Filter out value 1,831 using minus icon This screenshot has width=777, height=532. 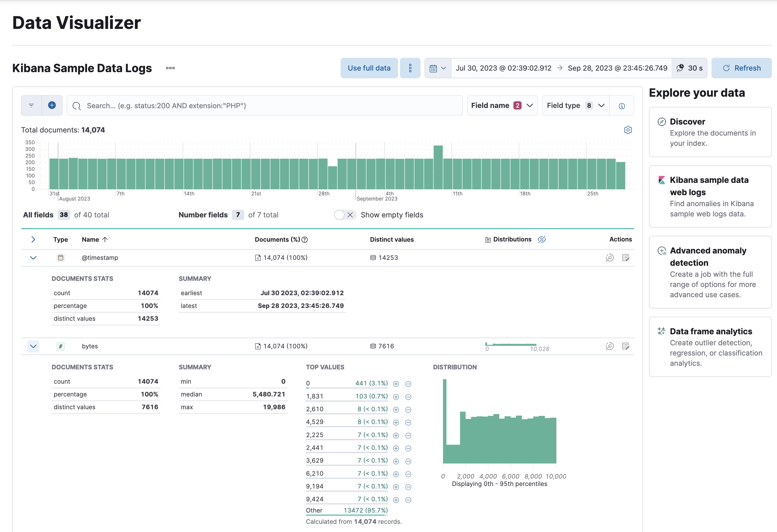[x=408, y=397]
